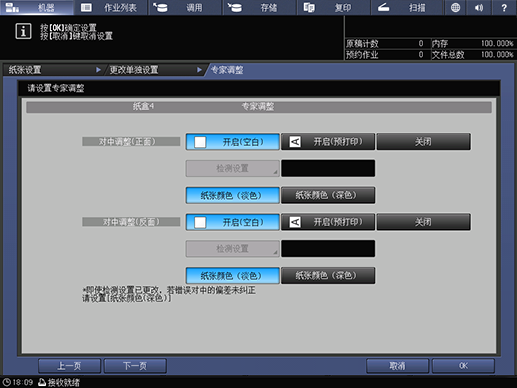This screenshot has height=388, width=517.
Task: Open the 存储 store tab
Action: pyautogui.click(x=260, y=7)
